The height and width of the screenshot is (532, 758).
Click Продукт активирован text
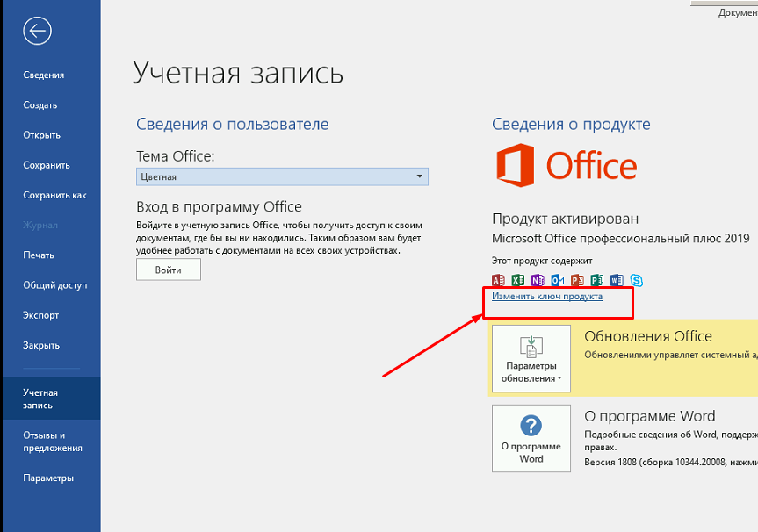coord(565,219)
